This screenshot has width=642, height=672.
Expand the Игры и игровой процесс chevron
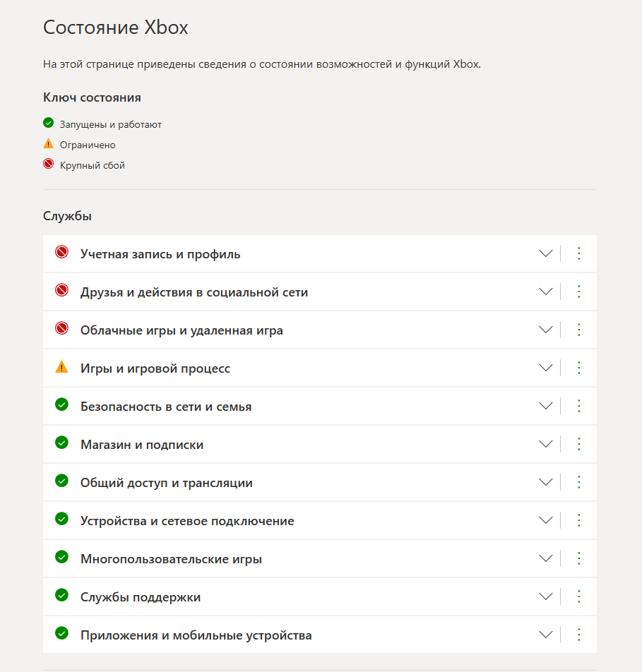click(545, 368)
